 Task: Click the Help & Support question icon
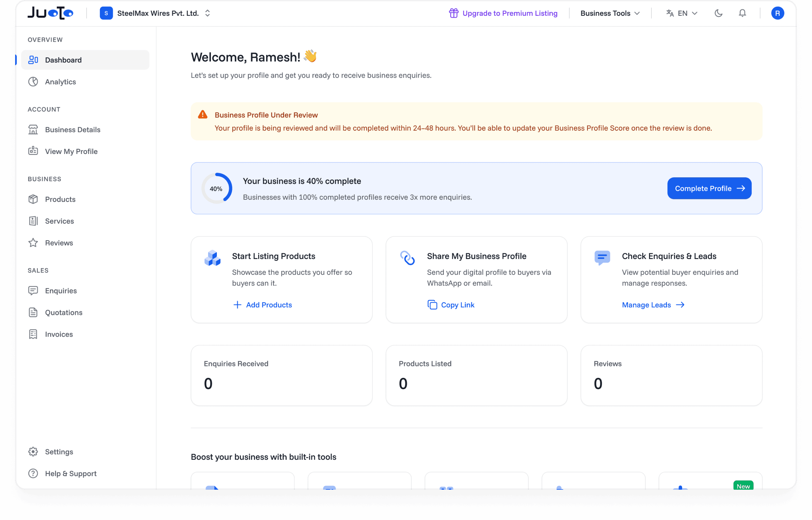coord(33,473)
